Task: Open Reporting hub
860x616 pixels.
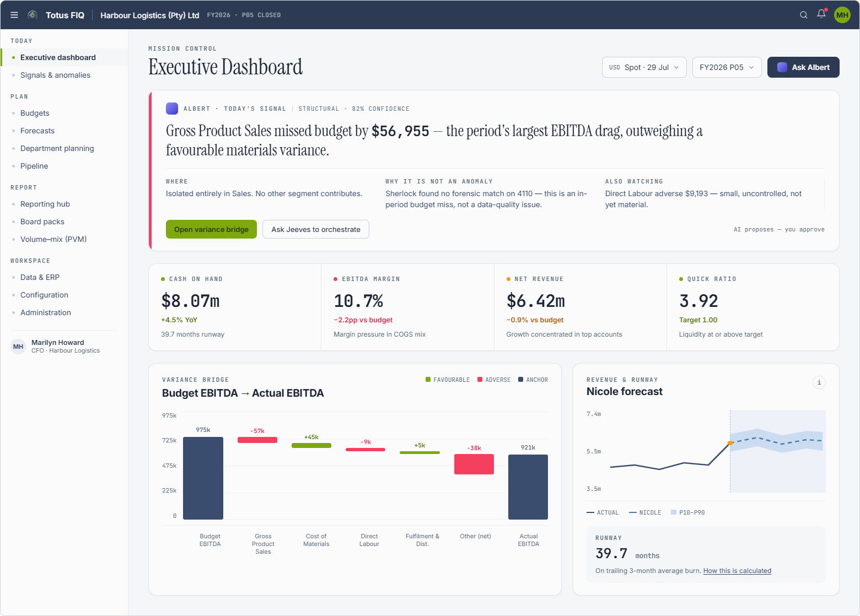Action: click(64, 204)
